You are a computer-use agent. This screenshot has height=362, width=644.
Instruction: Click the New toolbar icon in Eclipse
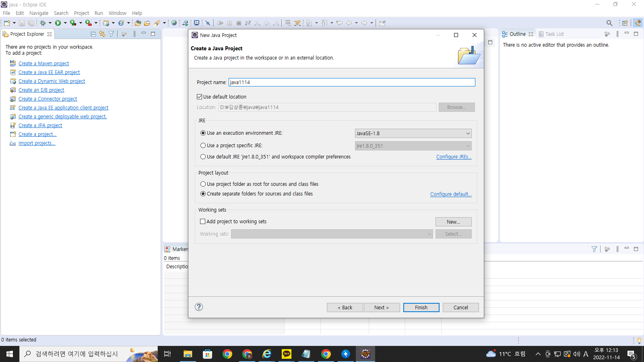tap(7, 23)
